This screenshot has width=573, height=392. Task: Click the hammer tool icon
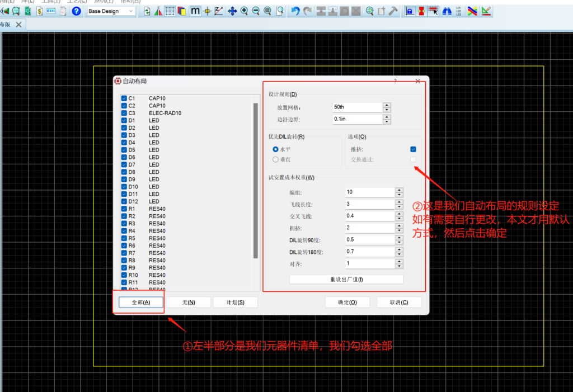(393, 11)
